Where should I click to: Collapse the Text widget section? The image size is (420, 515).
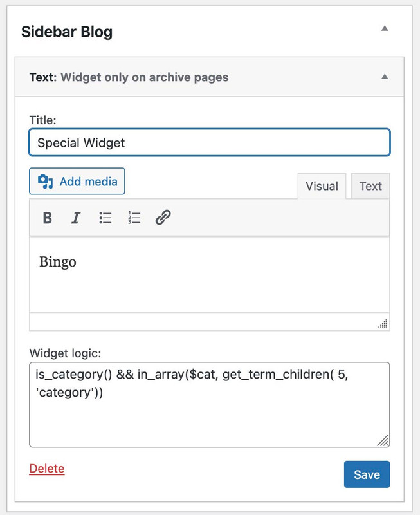point(385,77)
